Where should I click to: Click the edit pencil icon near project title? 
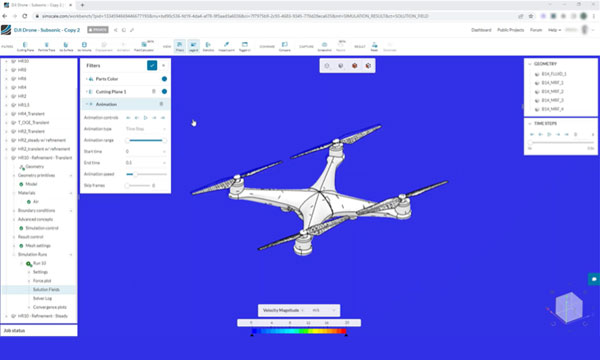tap(132, 30)
